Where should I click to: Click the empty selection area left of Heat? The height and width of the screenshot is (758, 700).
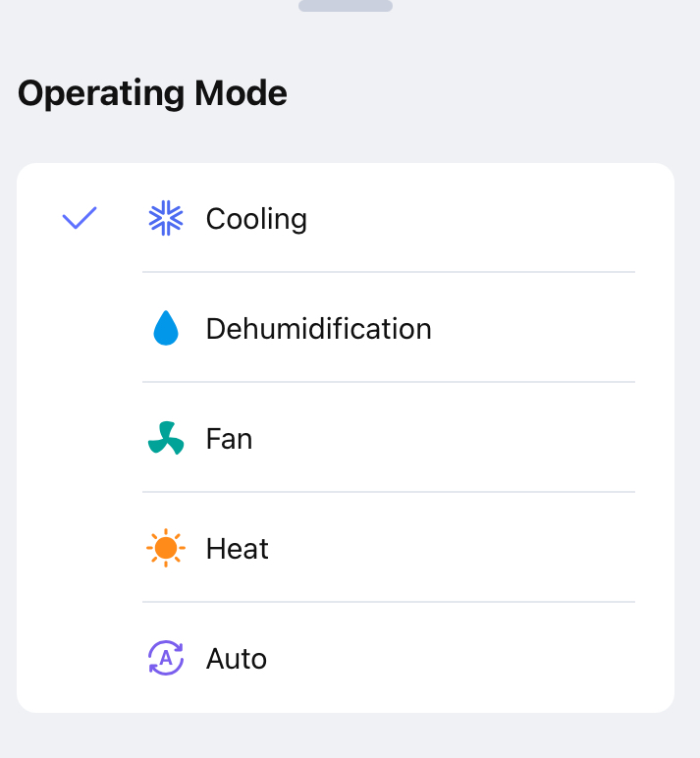tap(80, 548)
